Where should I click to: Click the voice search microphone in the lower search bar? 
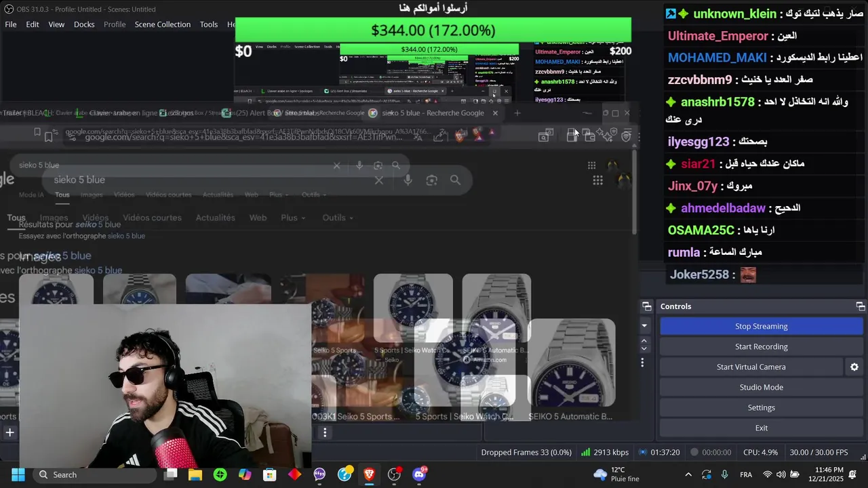(x=408, y=180)
